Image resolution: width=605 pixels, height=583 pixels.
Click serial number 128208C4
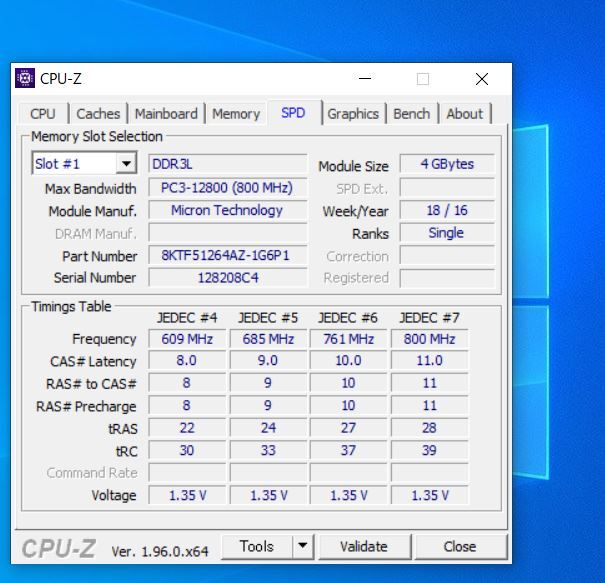pyautogui.click(x=228, y=278)
